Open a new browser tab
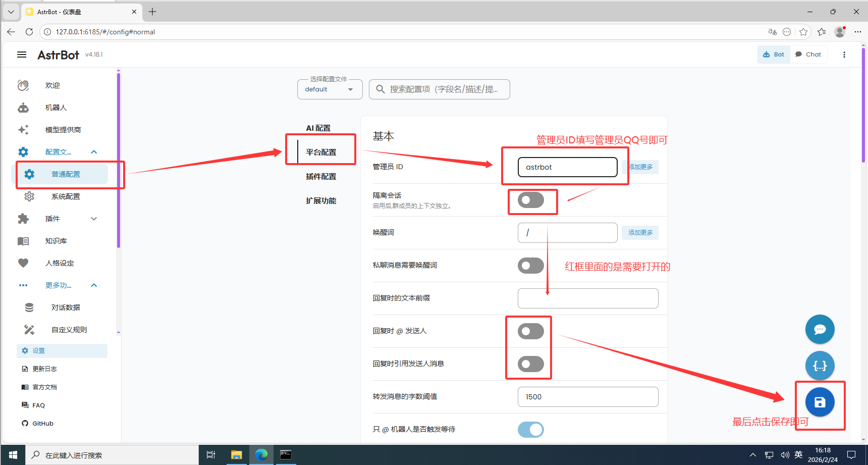This screenshot has height=465, width=868. [x=152, y=12]
